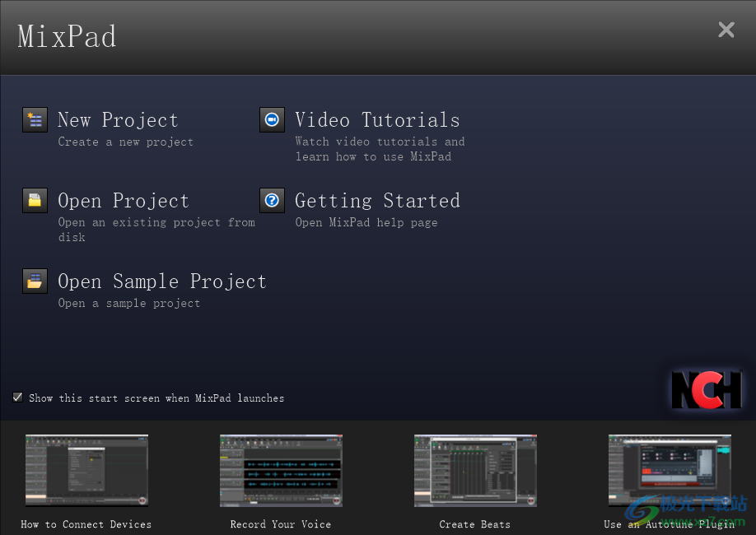756x535 pixels.
Task: Click the 'Watch video tutorials' description text
Action: point(380,149)
